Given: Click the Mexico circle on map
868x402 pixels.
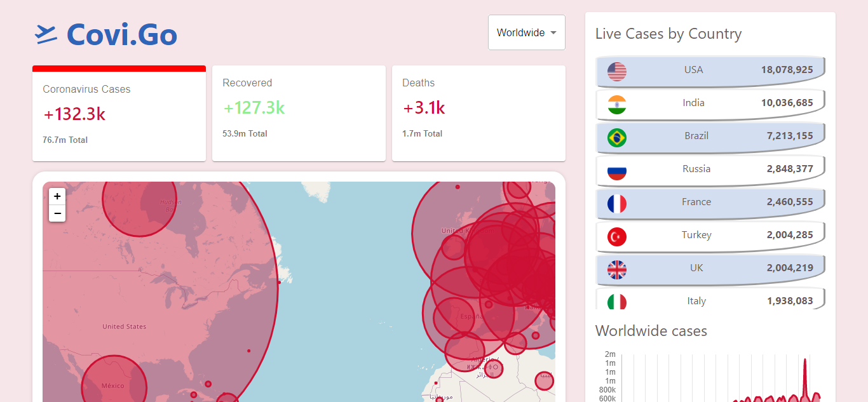Looking at the screenshot, I should (x=114, y=379).
